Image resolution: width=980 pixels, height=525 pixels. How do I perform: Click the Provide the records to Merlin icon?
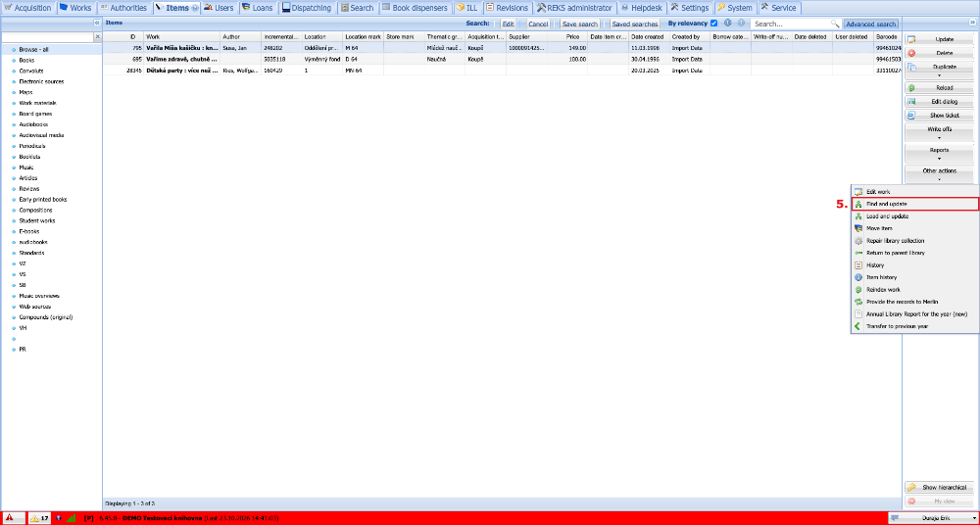(858, 302)
